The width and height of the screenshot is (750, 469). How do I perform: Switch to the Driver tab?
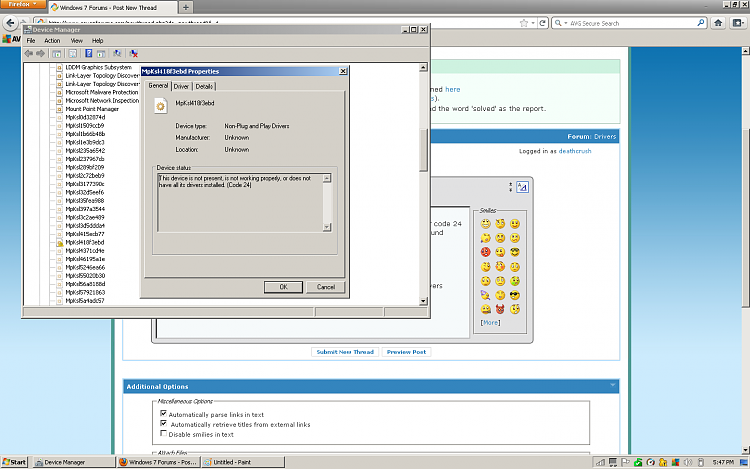point(181,87)
